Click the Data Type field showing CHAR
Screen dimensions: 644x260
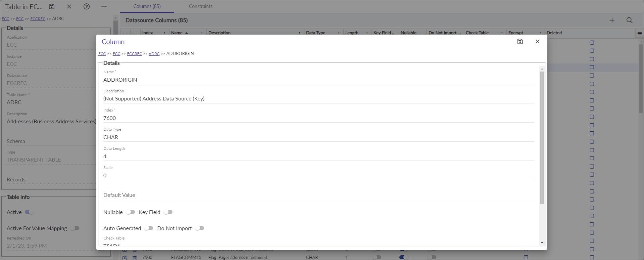click(319, 137)
